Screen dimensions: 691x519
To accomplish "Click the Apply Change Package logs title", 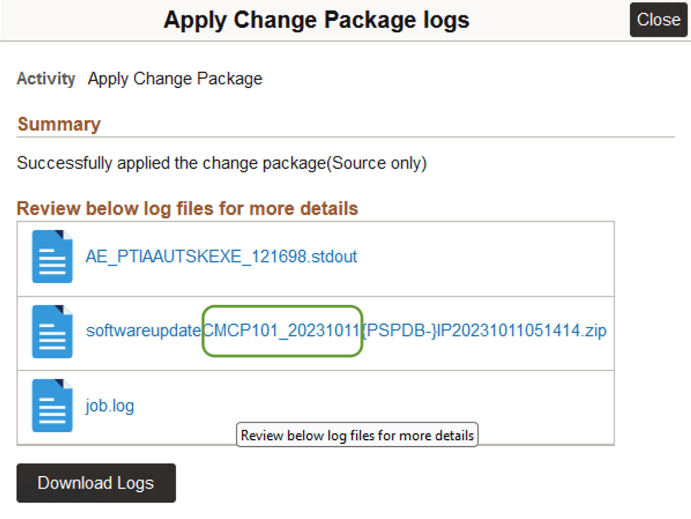I will 316,20.
